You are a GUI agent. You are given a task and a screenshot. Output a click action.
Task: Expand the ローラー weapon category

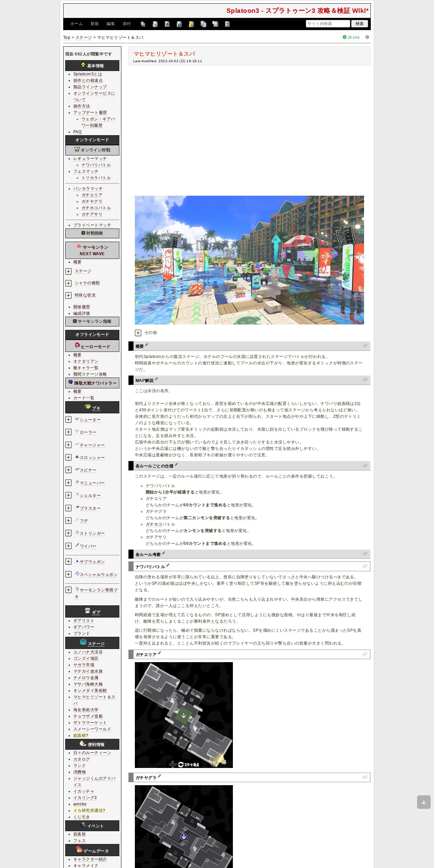68,432
